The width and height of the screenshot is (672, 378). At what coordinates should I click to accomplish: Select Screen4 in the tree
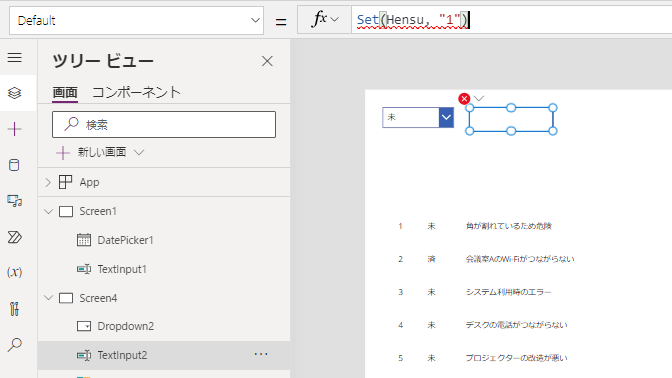[x=98, y=298]
